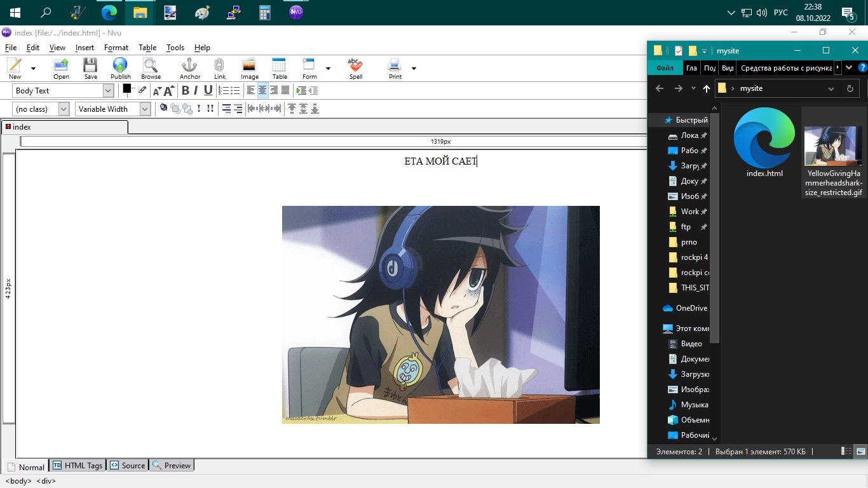Insert a Link using the chain icon
The image size is (868, 488).
pos(219,68)
